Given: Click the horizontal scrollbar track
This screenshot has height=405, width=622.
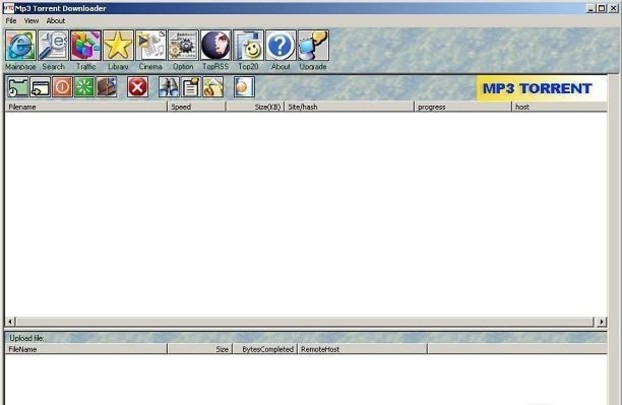Looking at the screenshot, I should [x=305, y=322].
